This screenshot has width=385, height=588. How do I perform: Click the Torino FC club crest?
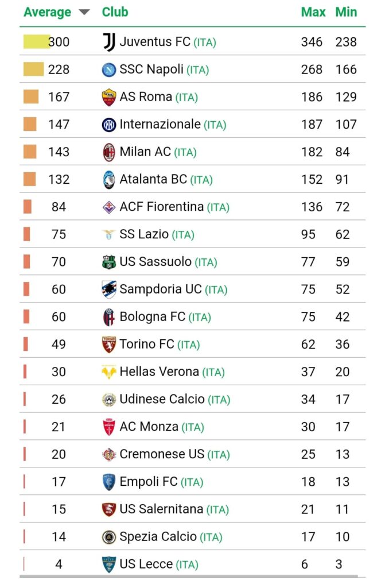(x=109, y=345)
